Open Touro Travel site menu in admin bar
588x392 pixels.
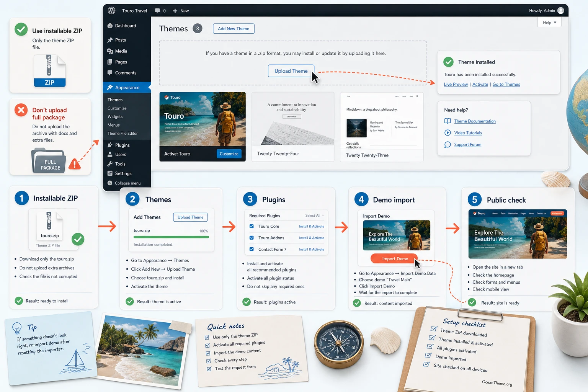click(x=134, y=11)
